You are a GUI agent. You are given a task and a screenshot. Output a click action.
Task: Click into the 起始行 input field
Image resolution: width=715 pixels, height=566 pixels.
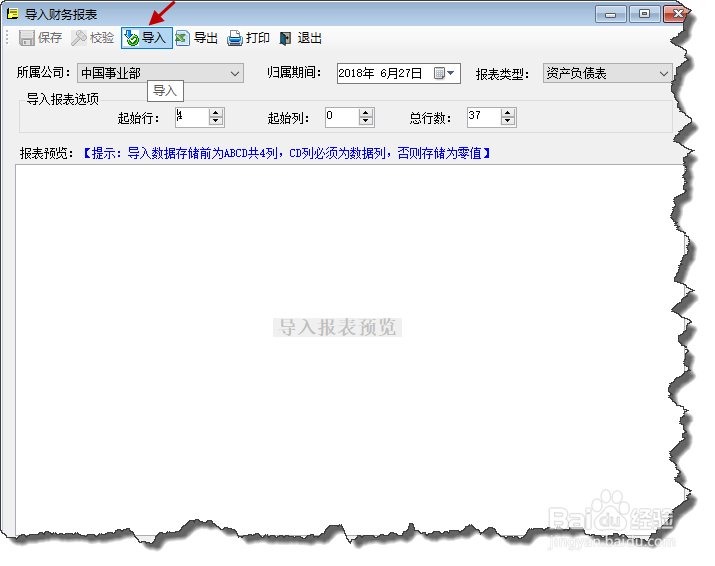tap(192, 117)
